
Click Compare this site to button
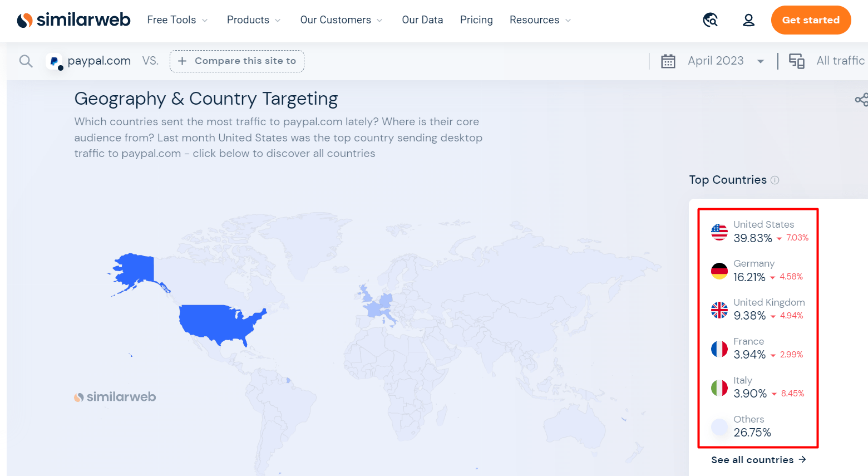[x=237, y=61]
